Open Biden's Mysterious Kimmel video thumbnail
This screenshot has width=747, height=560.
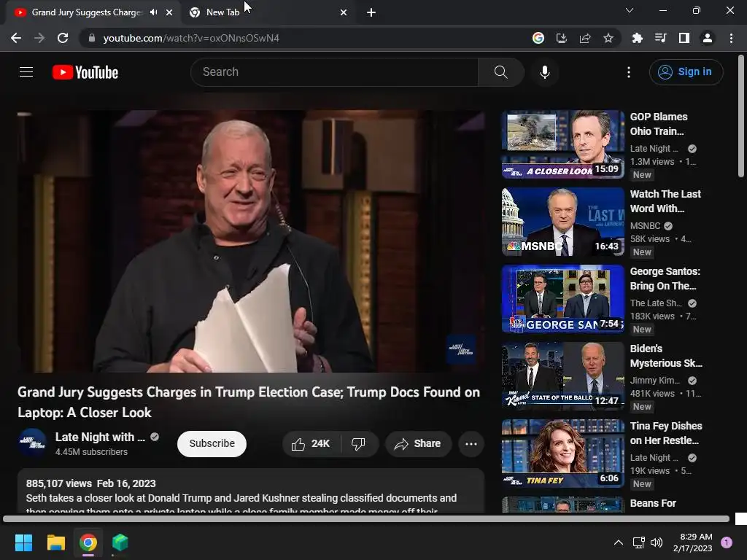point(562,376)
